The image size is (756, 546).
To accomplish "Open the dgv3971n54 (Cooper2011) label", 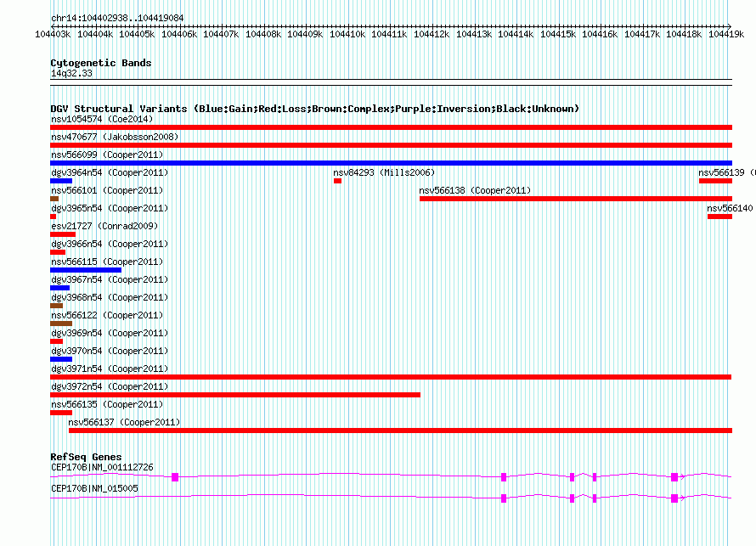I will 110,369.
